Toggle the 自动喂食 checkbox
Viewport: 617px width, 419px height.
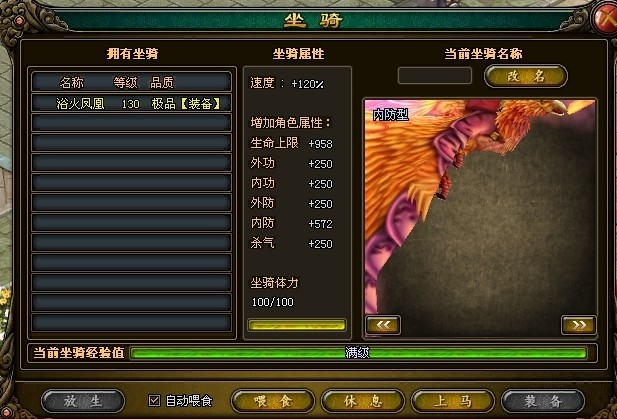pos(154,401)
